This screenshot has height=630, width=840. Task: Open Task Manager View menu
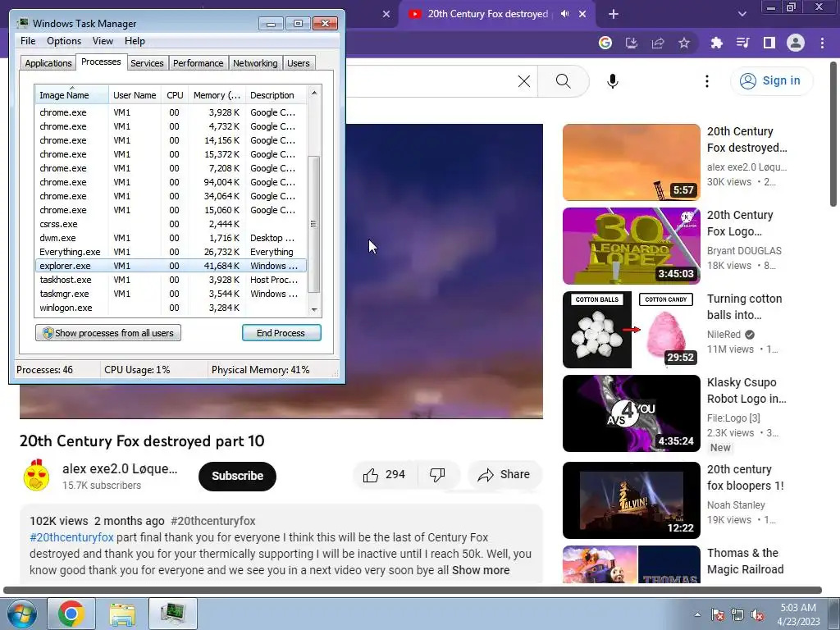click(103, 41)
